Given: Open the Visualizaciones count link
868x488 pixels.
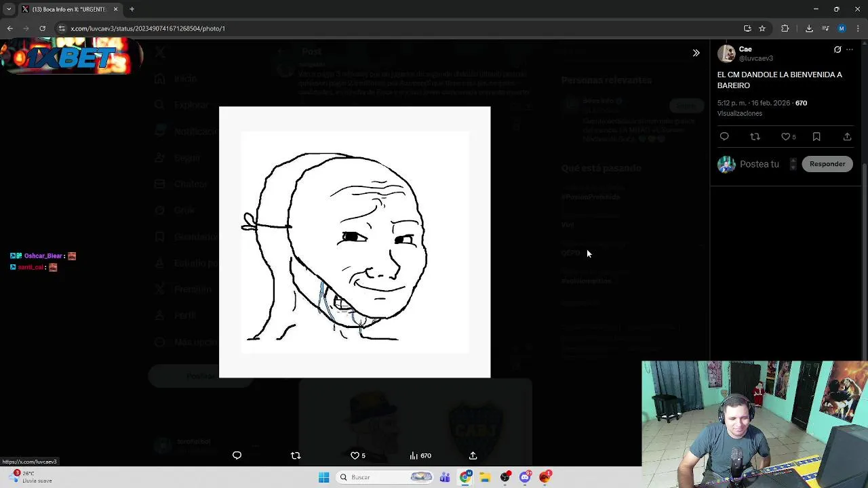Looking at the screenshot, I should [x=740, y=113].
